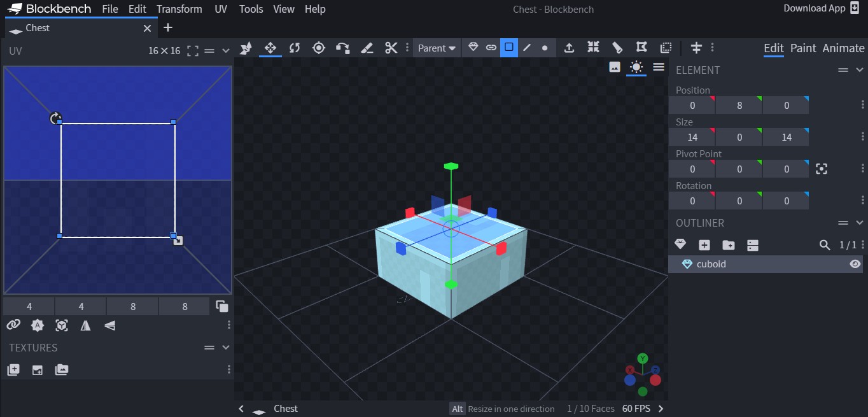Add a group folder in Outliner

pos(729,245)
